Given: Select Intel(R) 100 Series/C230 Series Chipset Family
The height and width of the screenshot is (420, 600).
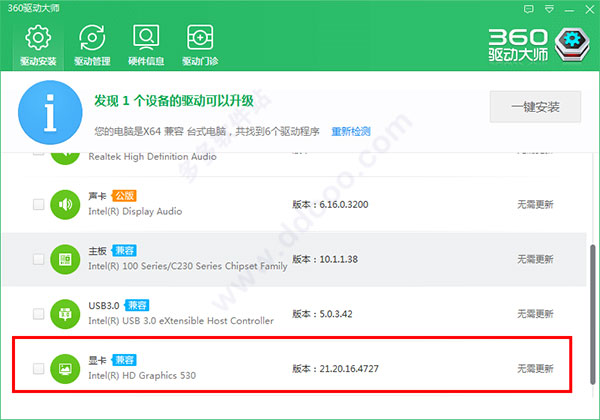Looking at the screenshot, I should tap(188, 266).
